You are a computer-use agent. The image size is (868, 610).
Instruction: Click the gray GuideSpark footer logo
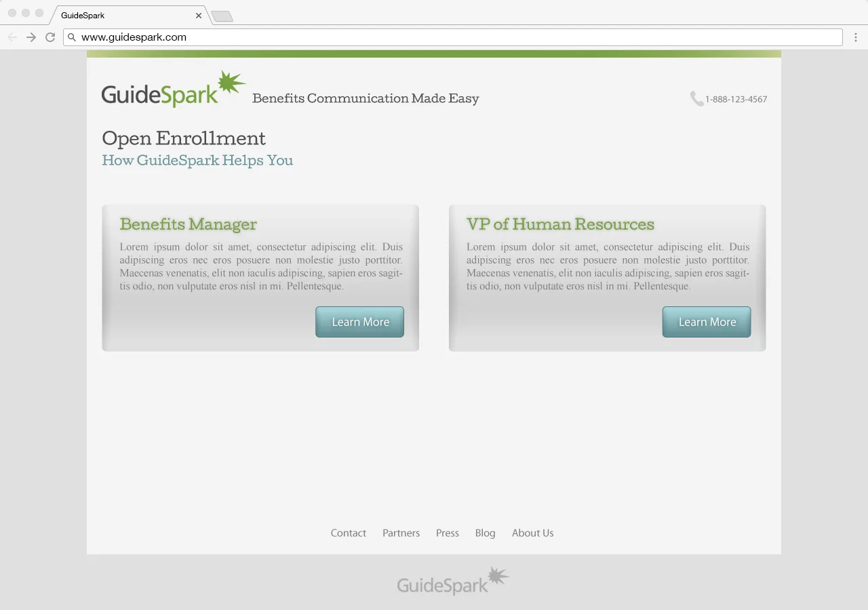pos(453,582)
